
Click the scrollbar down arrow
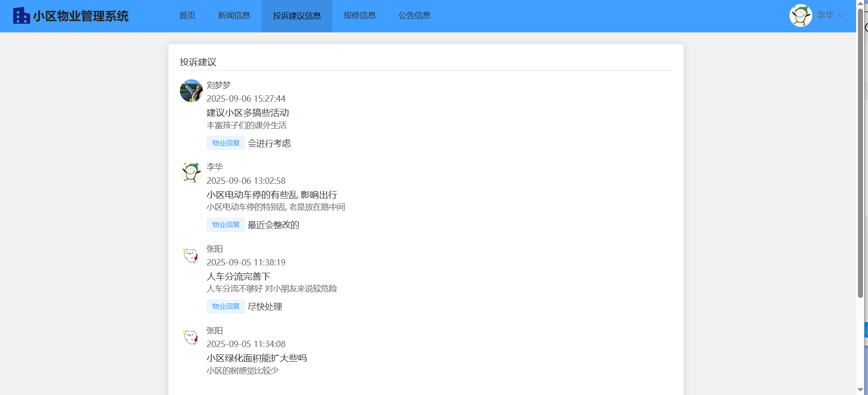tap(860, 390)
